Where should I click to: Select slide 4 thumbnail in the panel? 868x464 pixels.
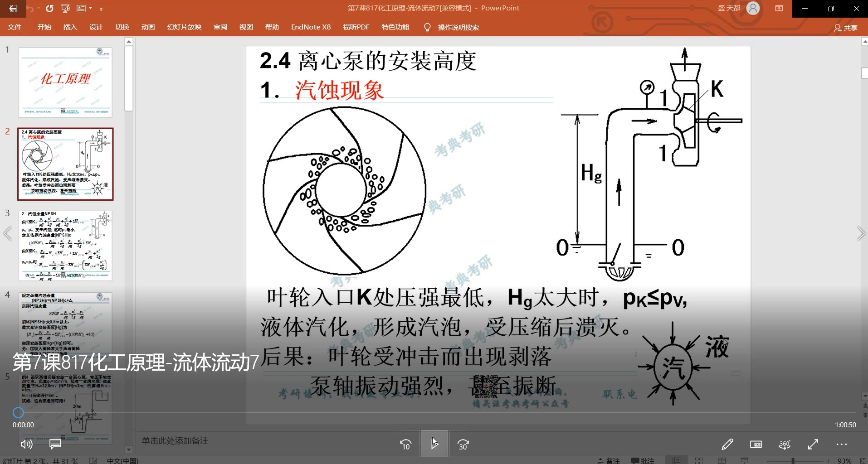[65, 327]
